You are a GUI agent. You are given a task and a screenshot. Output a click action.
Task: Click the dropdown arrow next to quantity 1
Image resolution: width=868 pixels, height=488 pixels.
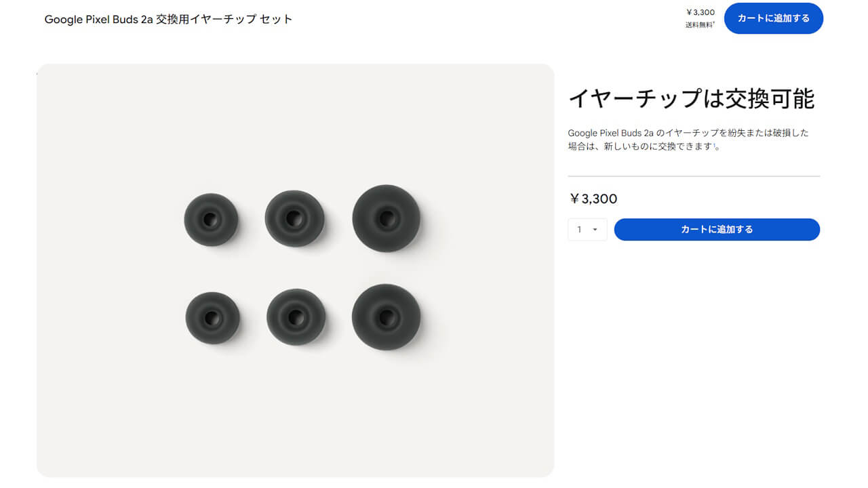595,230
